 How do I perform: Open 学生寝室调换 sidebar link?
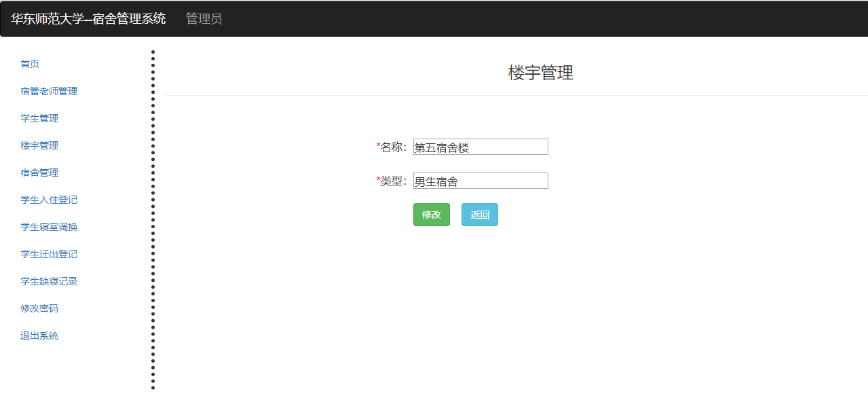click(49, 227)
